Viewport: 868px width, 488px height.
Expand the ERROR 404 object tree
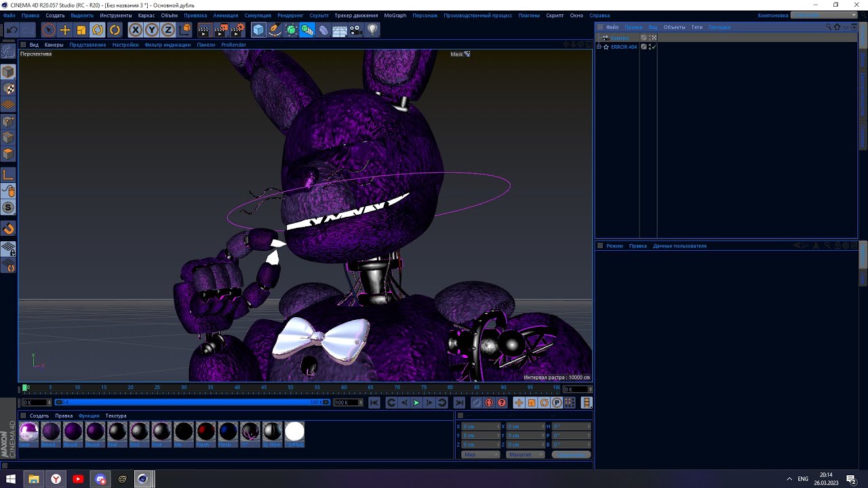tap(599, 47)
